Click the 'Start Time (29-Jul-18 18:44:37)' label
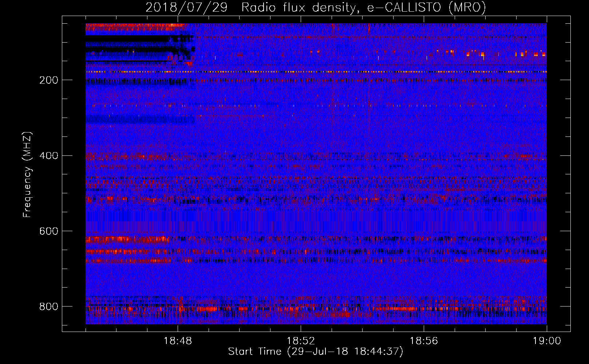 pos(316,352)
